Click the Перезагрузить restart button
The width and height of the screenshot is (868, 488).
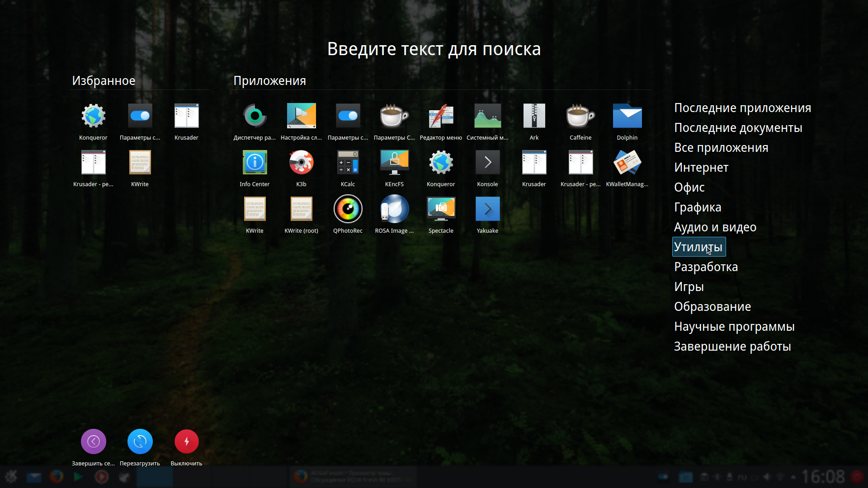tap(140, 442)
